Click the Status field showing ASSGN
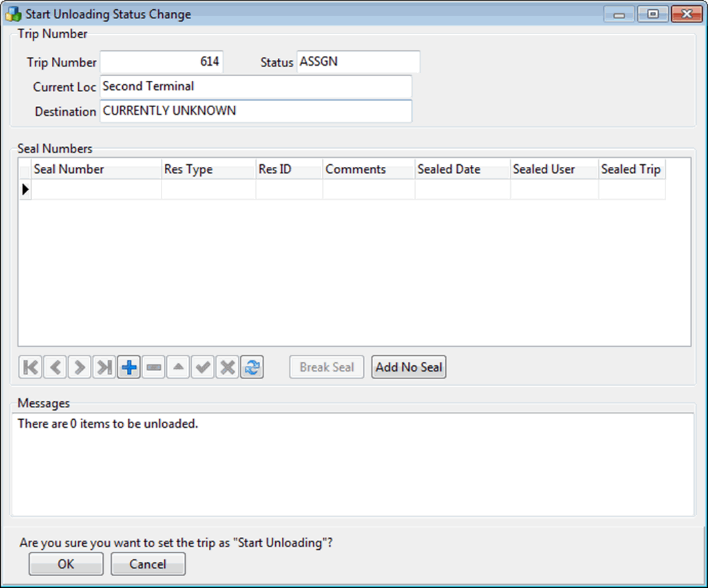Image resolution: width=708 pixels, height=588 pixels. pos(359,61)
